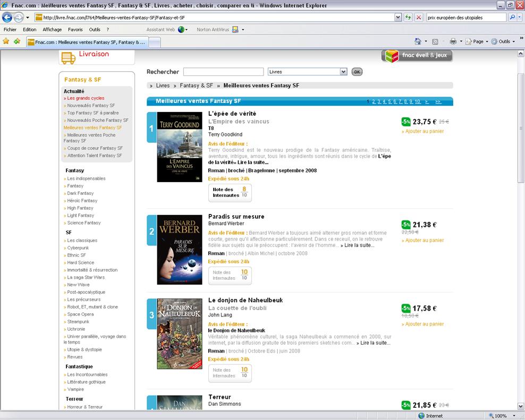Viewport: 525px width, 420px height.
Task: Click L'épée de vérité title link
Action: coord(232,114)
